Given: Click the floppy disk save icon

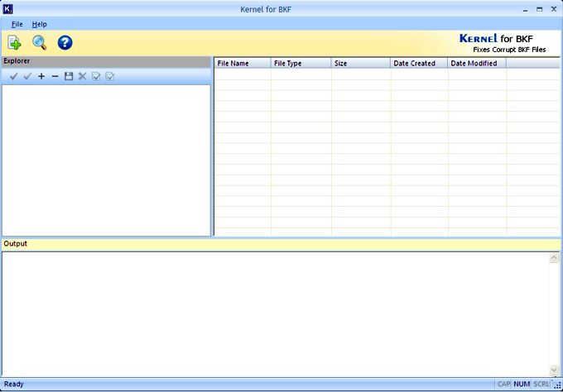Looking at the screenshot, I should pos(69,76).
